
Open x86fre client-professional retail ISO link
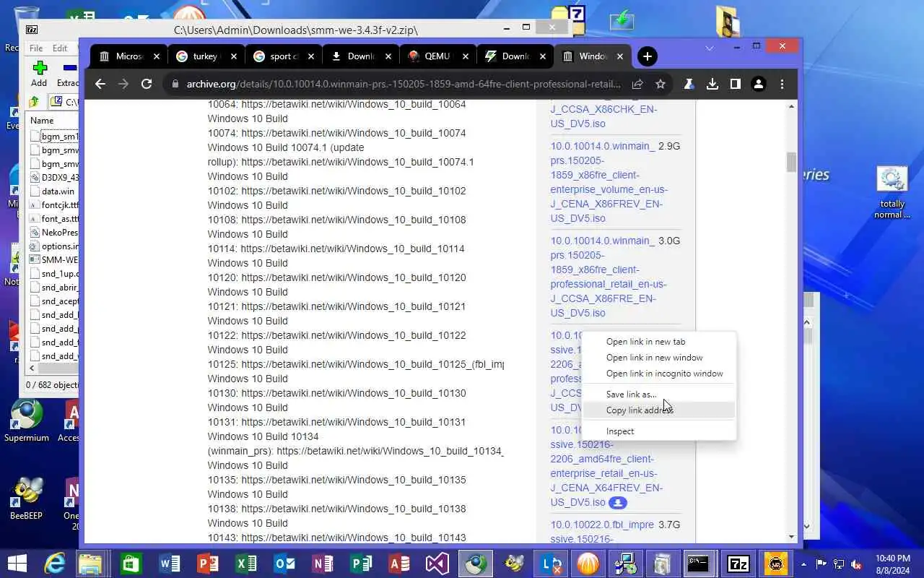tap(609, 277)
